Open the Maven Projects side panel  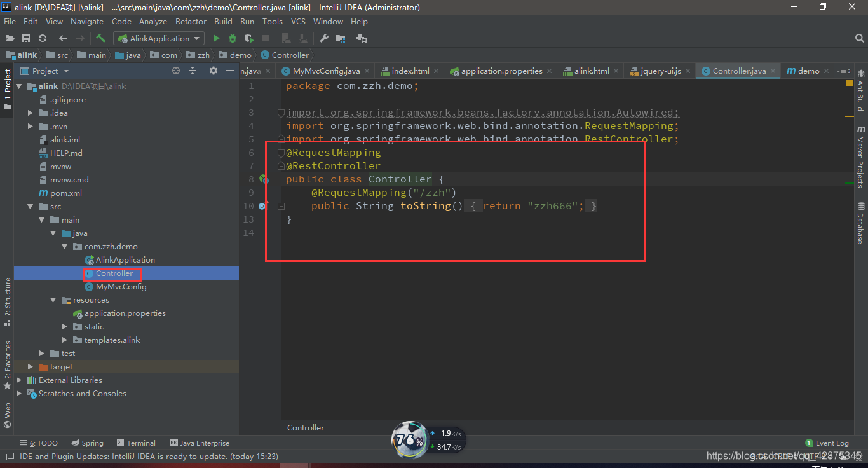pos(860,156)
